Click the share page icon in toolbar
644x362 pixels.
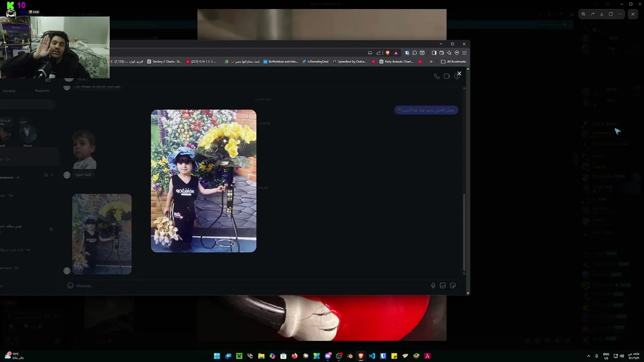point(378,53)
